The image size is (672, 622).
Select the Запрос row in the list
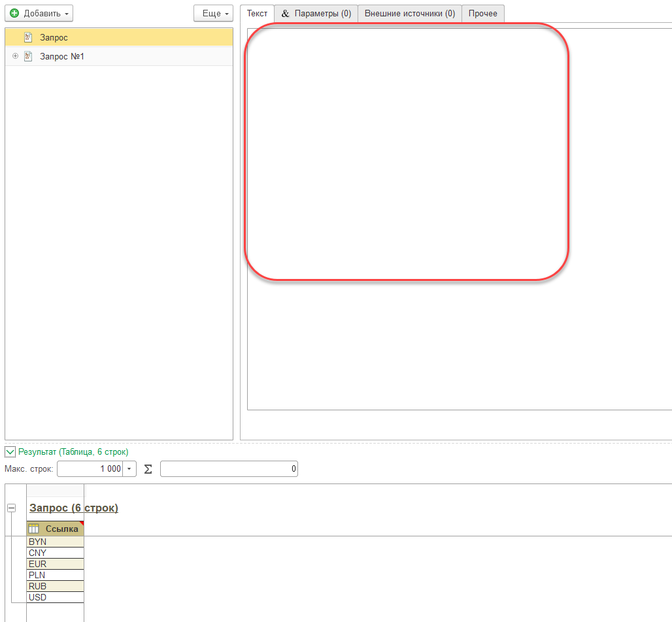click(119, 37)
